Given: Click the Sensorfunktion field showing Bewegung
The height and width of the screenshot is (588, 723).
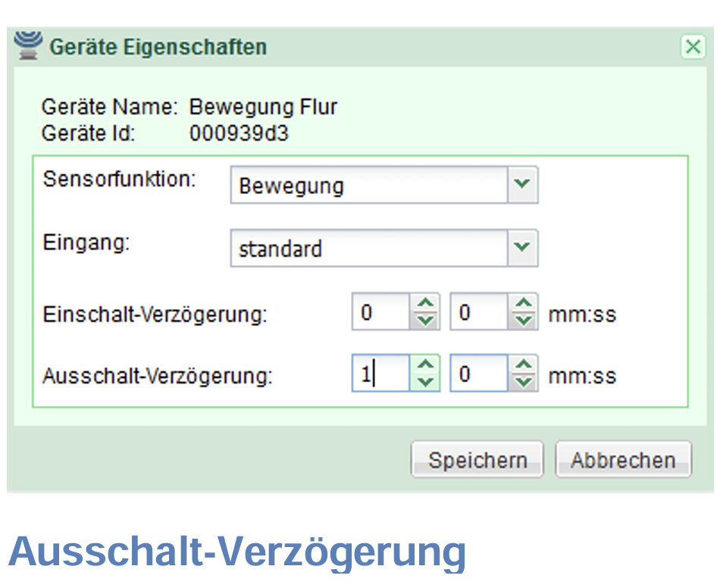Looking at the screenshot, I should (368, 186).
